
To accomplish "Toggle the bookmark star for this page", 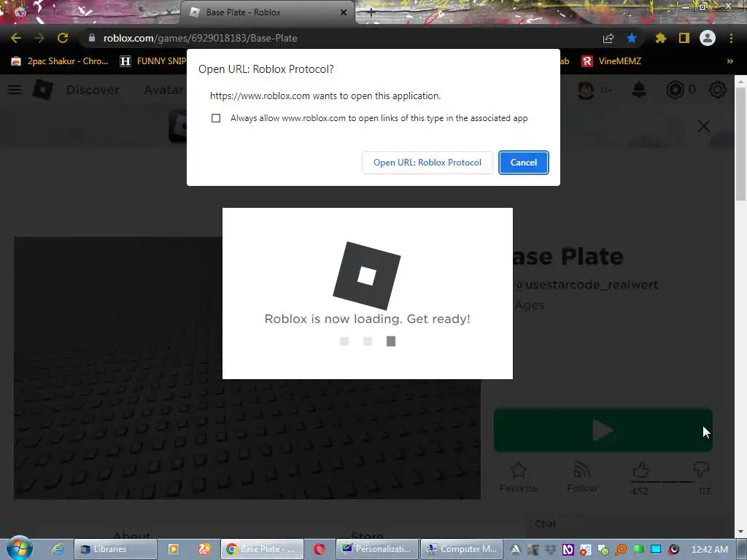I will pyautogui.click(x=632, y=38).
